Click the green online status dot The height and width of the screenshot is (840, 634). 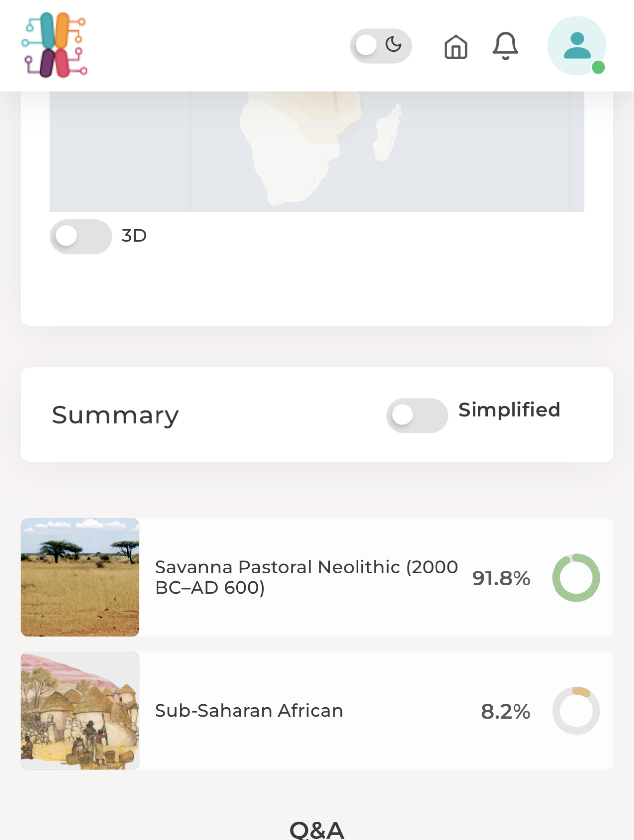pyautogui.click(x=598, y=67)
